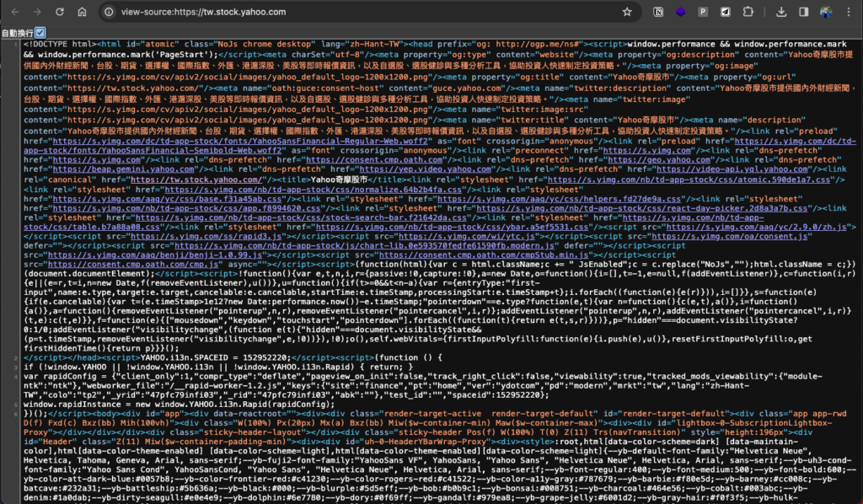Viewport: 863px width, 504px height.
Task: Reload the view-source page
Action: click(60, 12)
